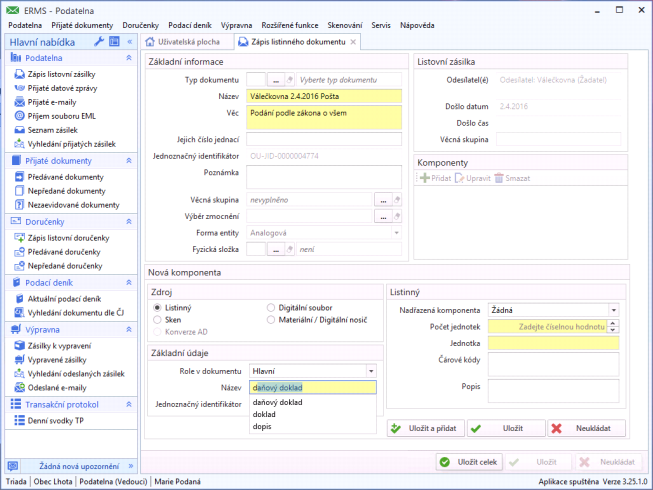This screenshot has width=653, height=490.
Task: Select the Konverze AD radio button
Action: [157, 332]
